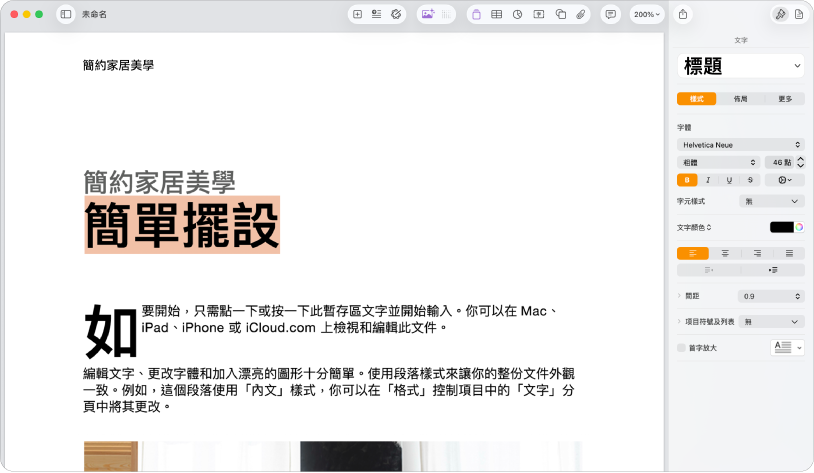Image resolution: width=814 pixels, height=473 pixels.
Task: Click the decrease indent button
Action: click(709, 270)
